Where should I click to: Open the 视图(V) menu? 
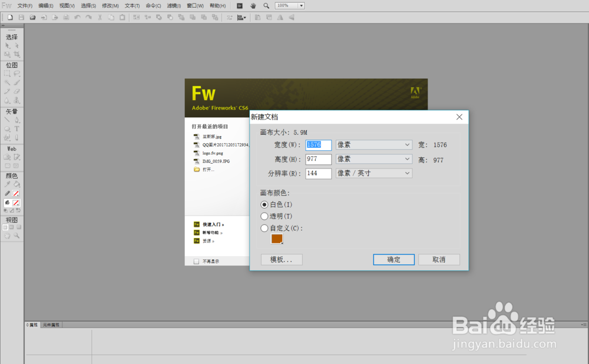tap(67, 6)
